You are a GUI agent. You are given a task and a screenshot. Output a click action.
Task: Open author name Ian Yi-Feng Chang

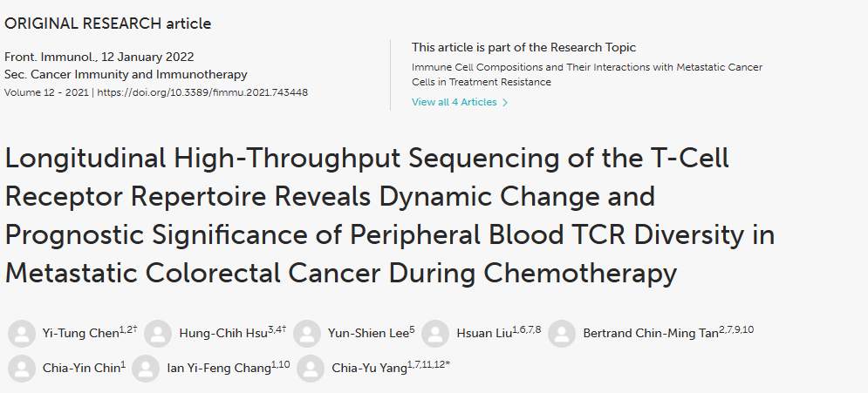(x=219, y=369)
